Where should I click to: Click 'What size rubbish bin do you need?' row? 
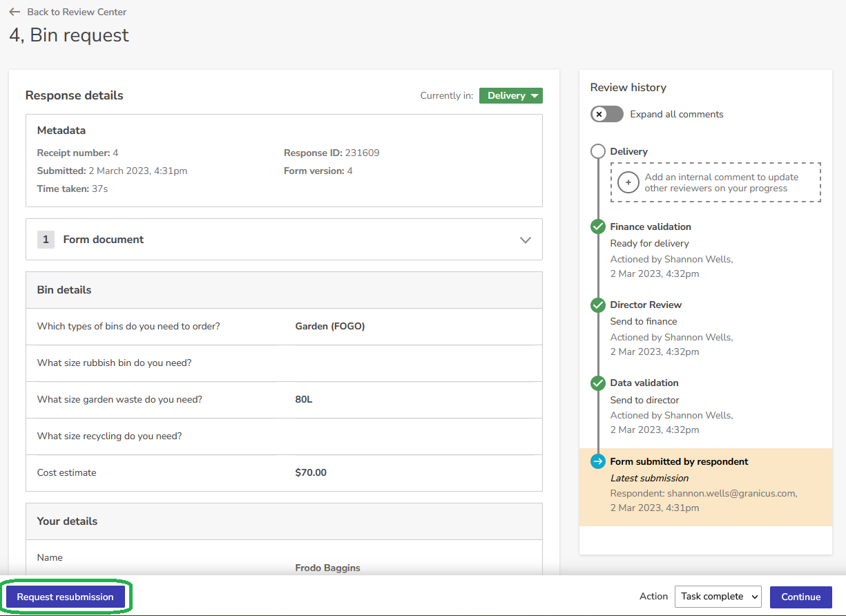click(x=284, y=363)
